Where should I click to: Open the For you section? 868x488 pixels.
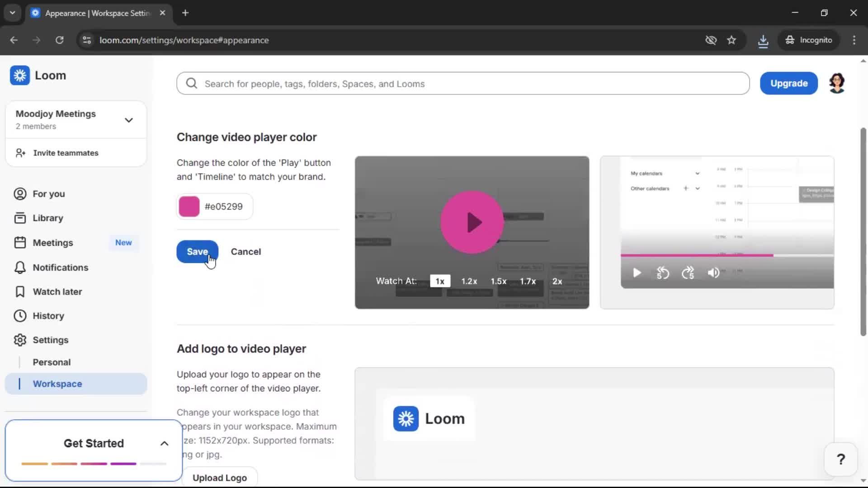coord(49,194)
